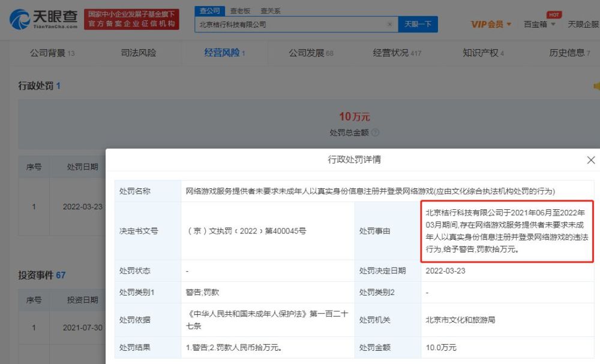The width and height of the screenshot is (600, 364).
Task: Click the 警告;罚款 penalty category value
Action: (202, 293)
